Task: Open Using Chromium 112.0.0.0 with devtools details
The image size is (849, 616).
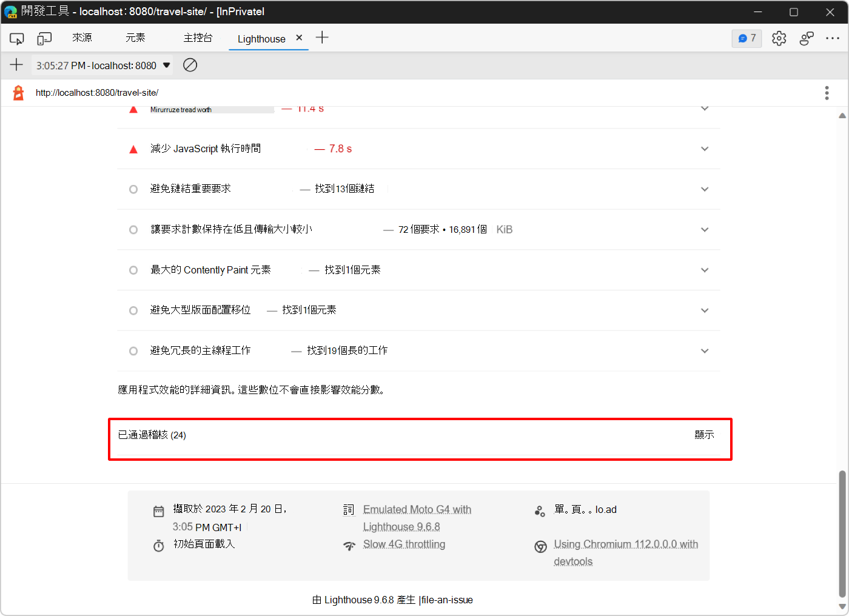Action: pos(626,553)
